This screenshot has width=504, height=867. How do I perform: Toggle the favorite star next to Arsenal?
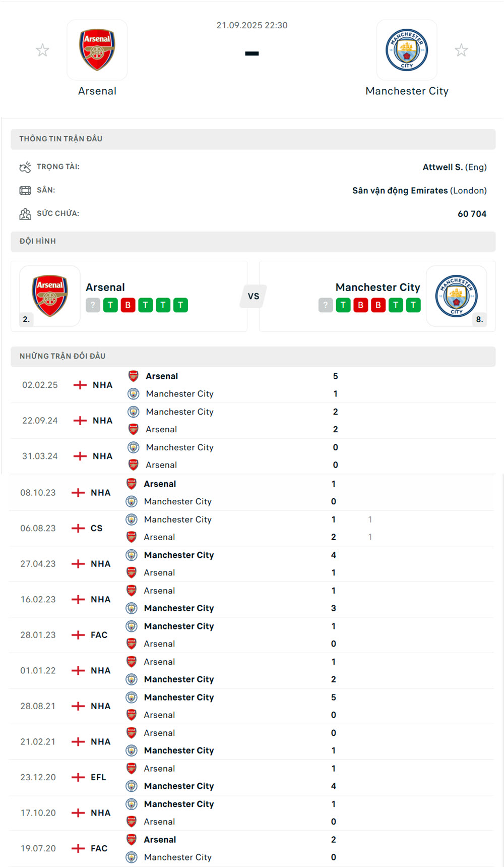[x=42, y=50]
